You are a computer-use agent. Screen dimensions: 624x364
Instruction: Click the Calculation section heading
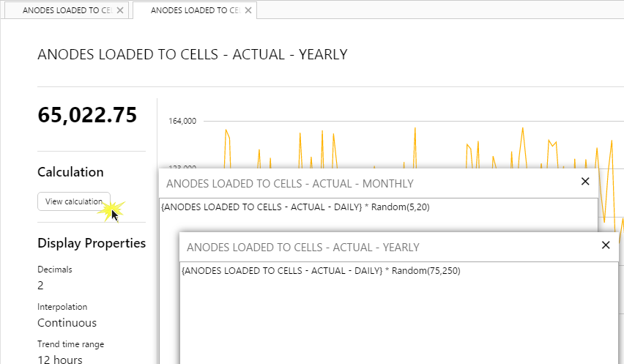pos(70,172)
